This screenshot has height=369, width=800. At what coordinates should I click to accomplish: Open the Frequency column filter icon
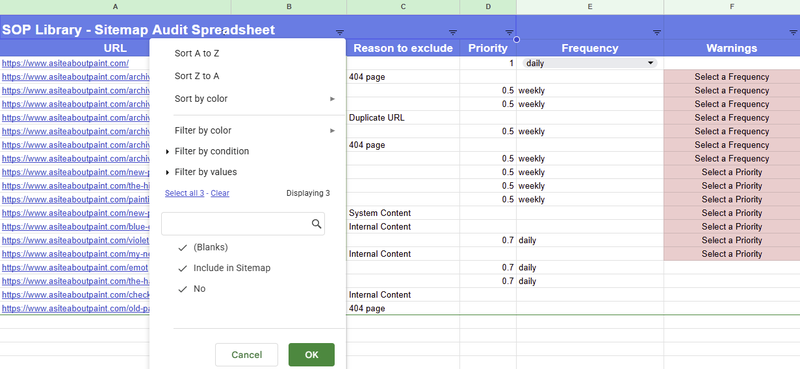(657, 33)
